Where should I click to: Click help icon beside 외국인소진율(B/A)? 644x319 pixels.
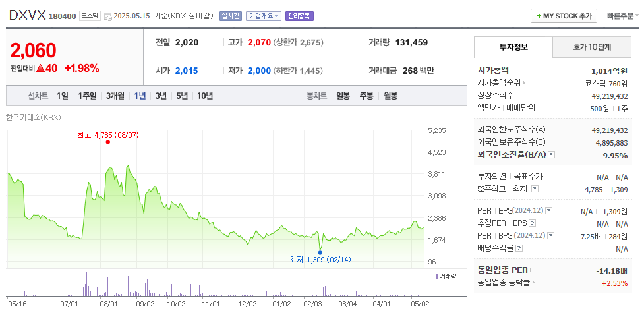tap(552, 155)
